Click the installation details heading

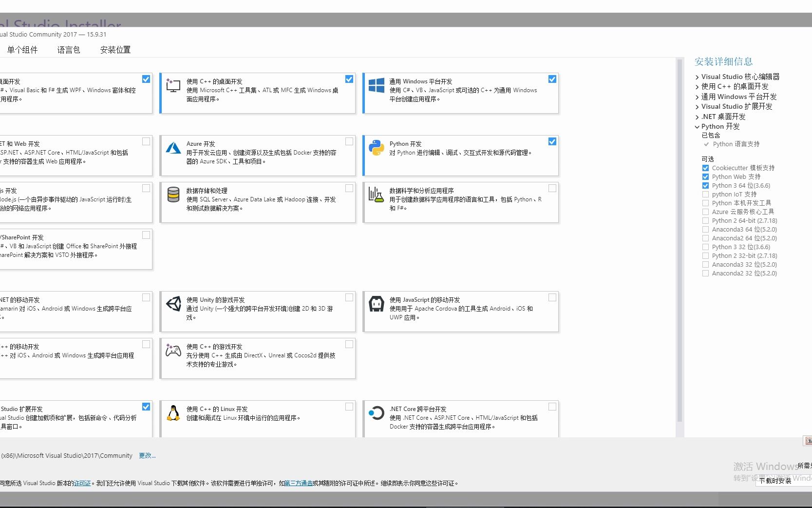[723, 61]
